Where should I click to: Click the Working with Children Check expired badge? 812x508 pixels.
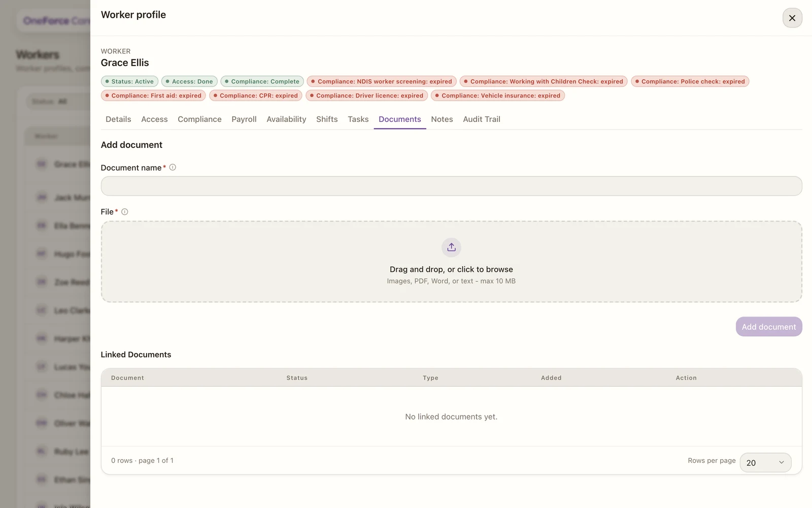[x=544, y=81]
